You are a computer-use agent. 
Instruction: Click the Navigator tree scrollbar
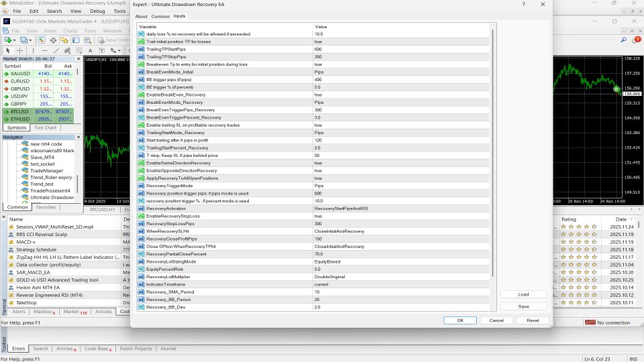[x=77, y=184]
